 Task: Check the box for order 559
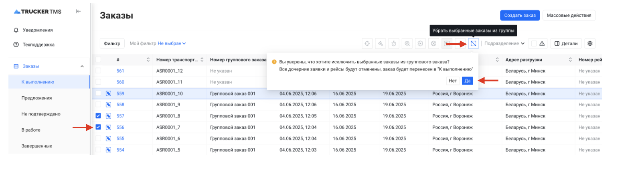coord(98,93)
